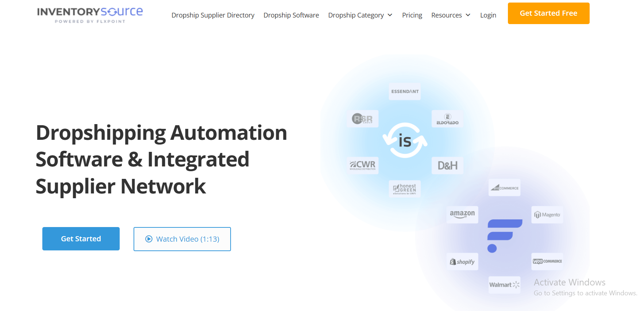Click the play icon in Watch Video
Viewport: 644px width, 311px height.
[x=149, y=239]
